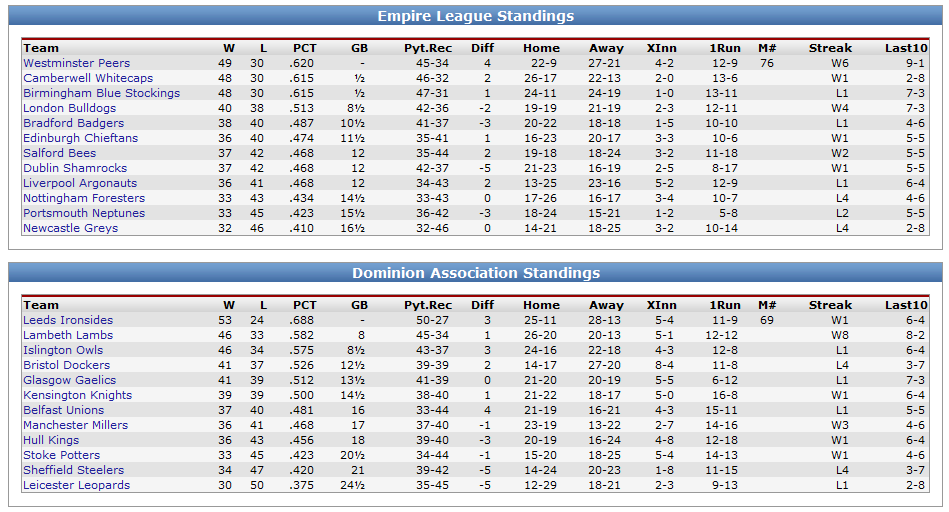Screen dimensions: 949x512
Task: Click the Dominion Association Standings header
Action: (475, 273)
